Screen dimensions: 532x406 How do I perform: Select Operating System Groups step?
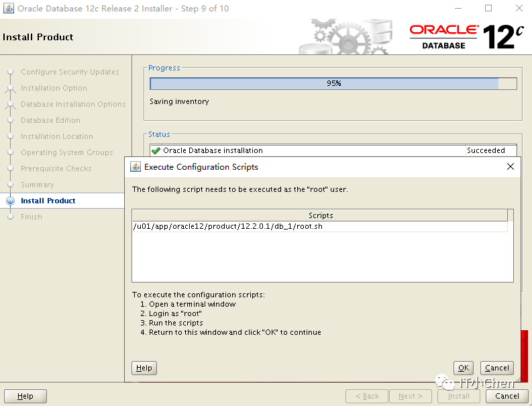coord(67,152)
